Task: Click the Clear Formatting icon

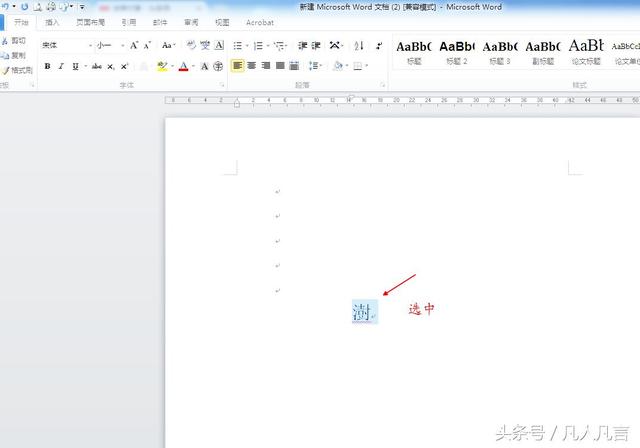Action: click(x=191, y=45)
